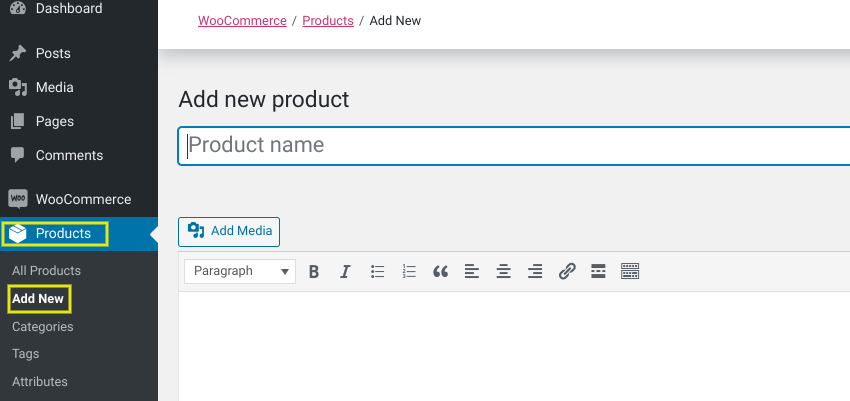Open the Paragraph format dropdown
This screenshot has width=850, height=401.
[240, 271]
